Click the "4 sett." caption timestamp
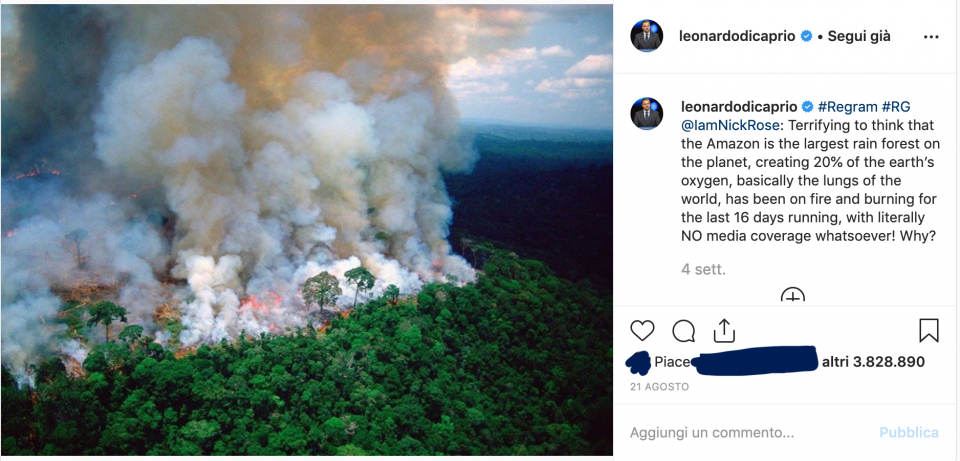960x461 pixels. 703,269
